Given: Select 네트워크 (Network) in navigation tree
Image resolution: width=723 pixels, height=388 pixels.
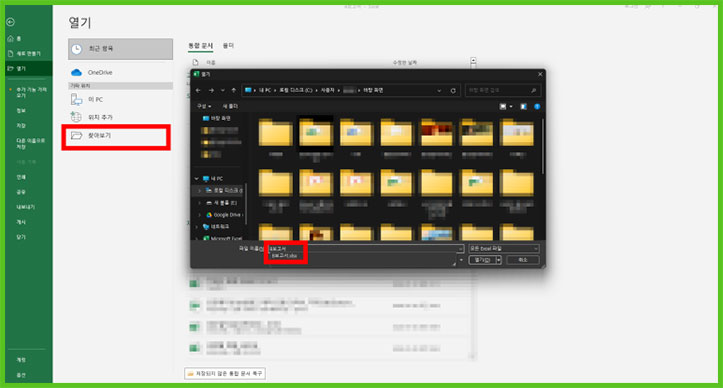Looking at the screenshot, I should [x=216, y=227].
